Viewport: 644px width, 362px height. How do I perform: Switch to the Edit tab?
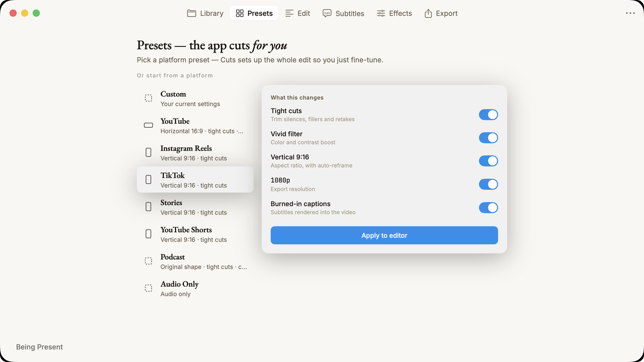point(298,13)
